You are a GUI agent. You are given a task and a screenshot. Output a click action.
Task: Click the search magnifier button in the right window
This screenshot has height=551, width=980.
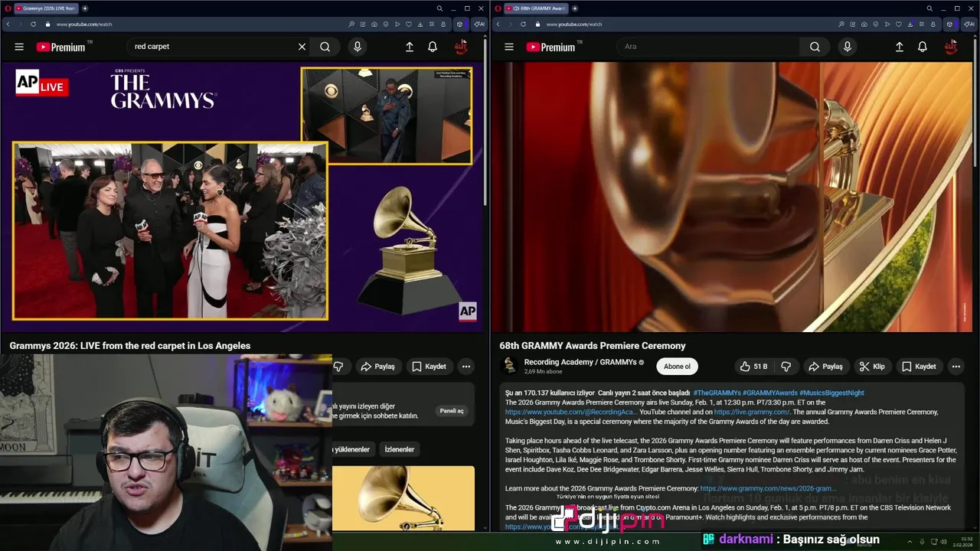(x=815, y=47)
